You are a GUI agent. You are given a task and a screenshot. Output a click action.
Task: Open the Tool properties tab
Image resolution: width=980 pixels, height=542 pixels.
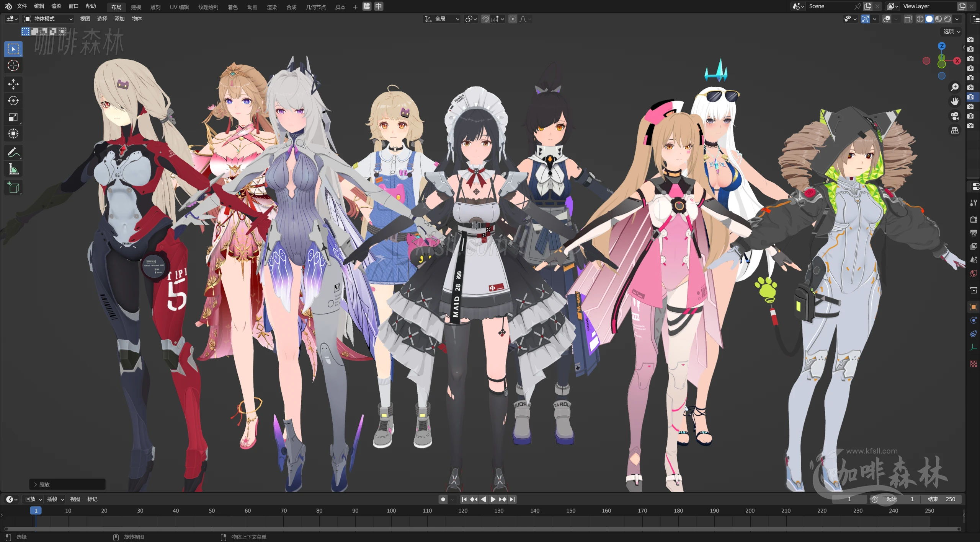click(973, 203)
